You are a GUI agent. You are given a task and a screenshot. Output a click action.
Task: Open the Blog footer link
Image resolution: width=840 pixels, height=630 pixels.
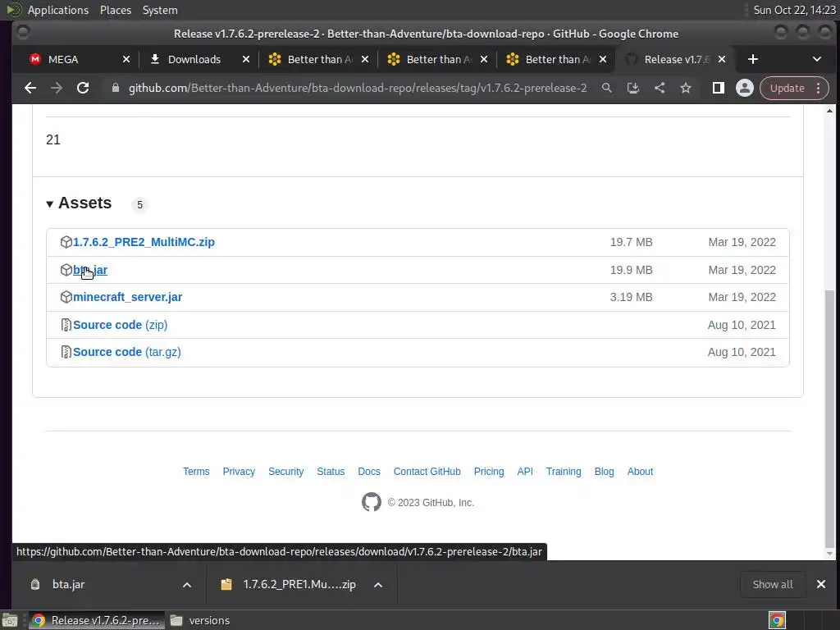(x=605, y=472)
